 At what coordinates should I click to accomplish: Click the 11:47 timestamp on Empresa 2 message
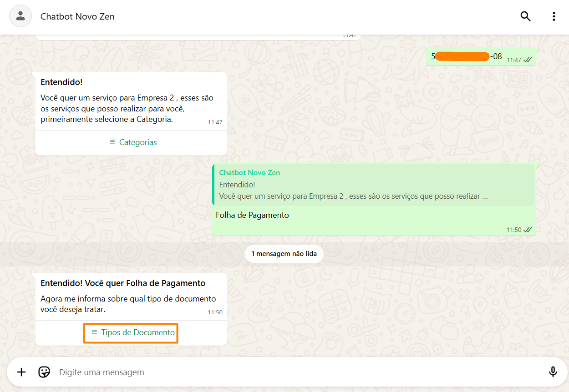point(215,122)
